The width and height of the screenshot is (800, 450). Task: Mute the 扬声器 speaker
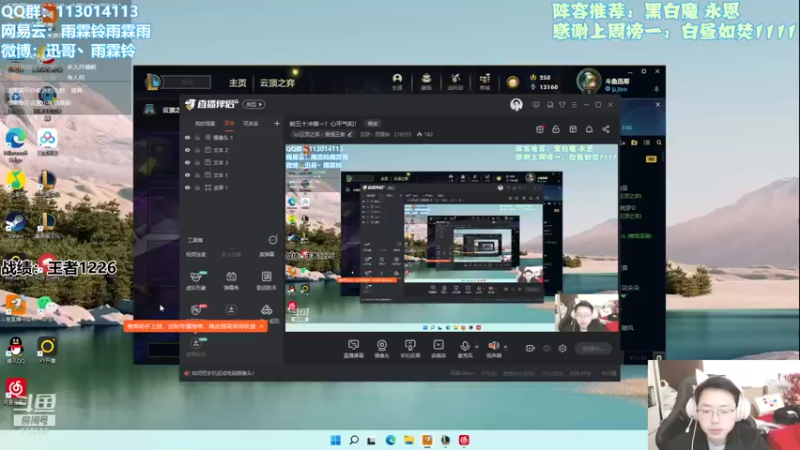tap(493, 348)
